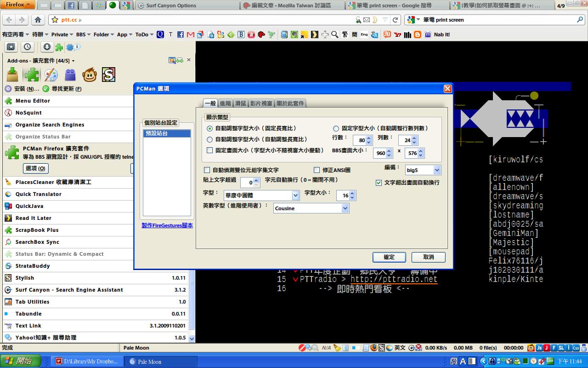Open the Get Add-ons box icon

pyautogui.click(x=12, y=75)
